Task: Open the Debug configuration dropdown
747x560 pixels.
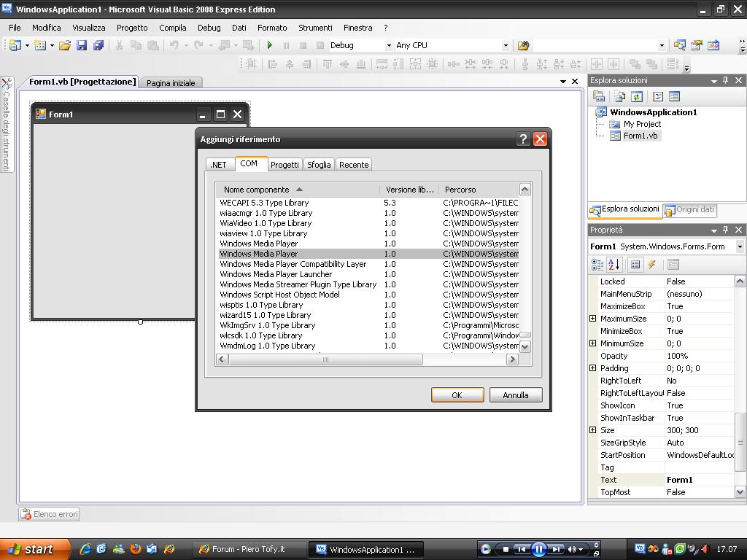Action: tap(389, 45)
